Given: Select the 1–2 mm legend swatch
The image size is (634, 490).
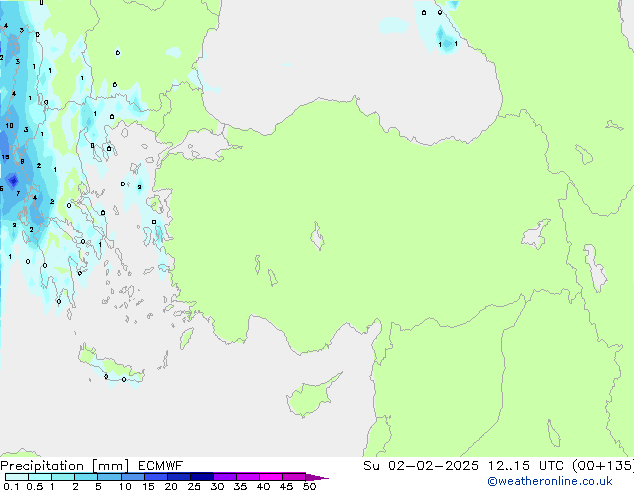Looking at the screenshot, I should tap(63, 477).
